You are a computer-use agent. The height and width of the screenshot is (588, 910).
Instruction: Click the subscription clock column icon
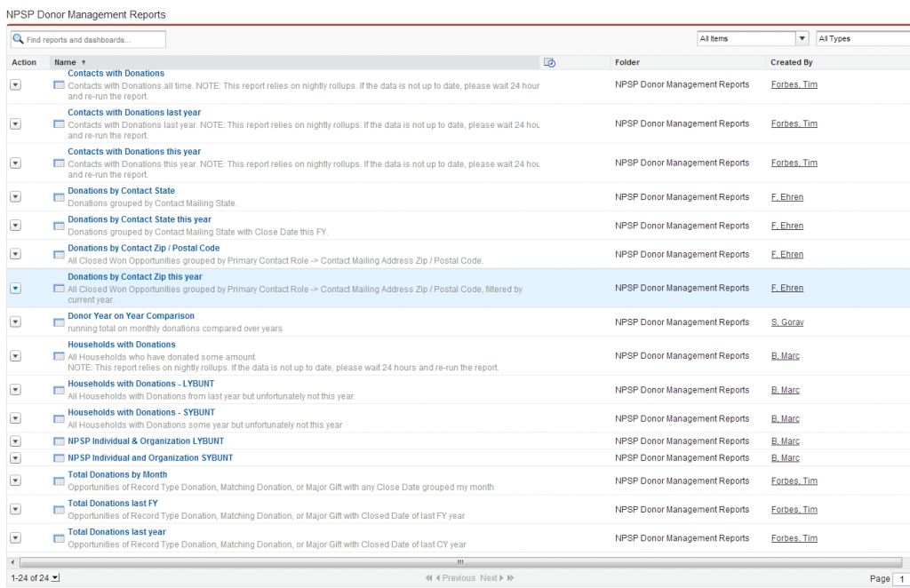[549, 62]
